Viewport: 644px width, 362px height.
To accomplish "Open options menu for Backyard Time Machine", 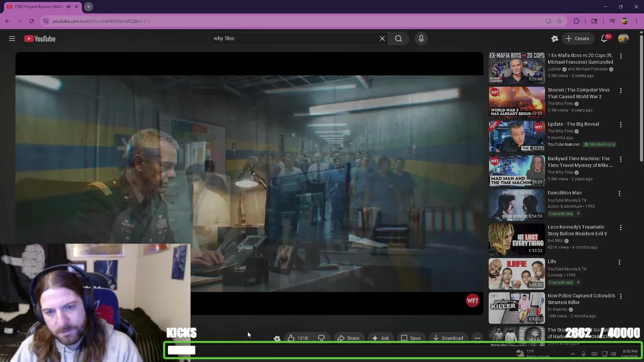I will 621,159.
